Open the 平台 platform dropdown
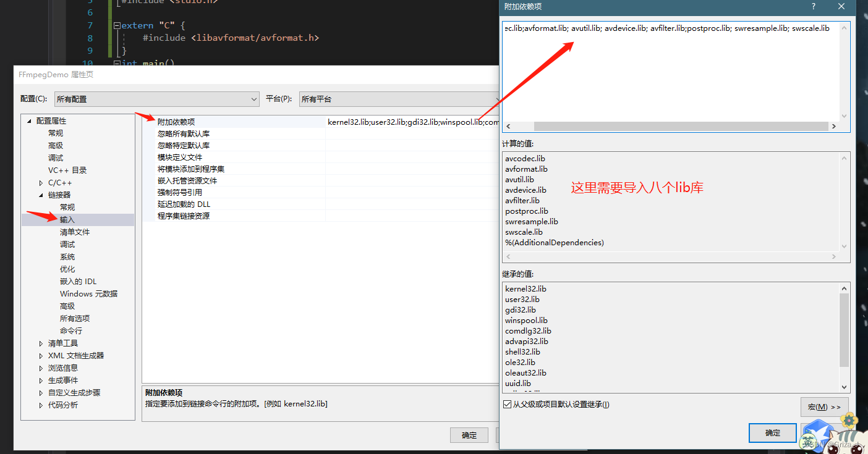This screenshot has height=454, width=868. (399, 99)
